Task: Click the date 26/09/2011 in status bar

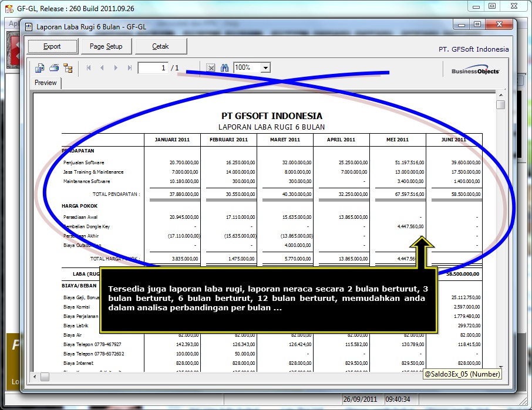Action: (x=360, y=399)
